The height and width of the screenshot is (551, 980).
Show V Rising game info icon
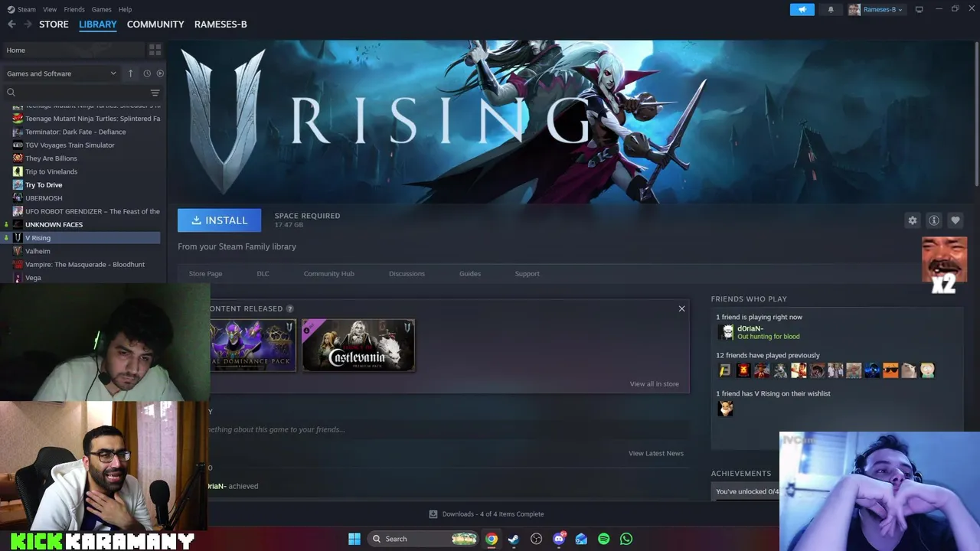(x=934, y=220)
